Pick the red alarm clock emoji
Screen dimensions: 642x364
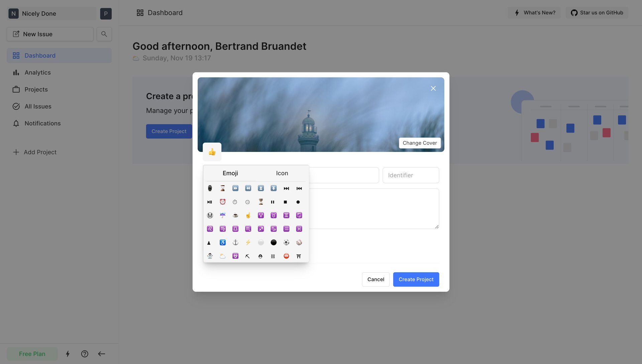(223, 202)
